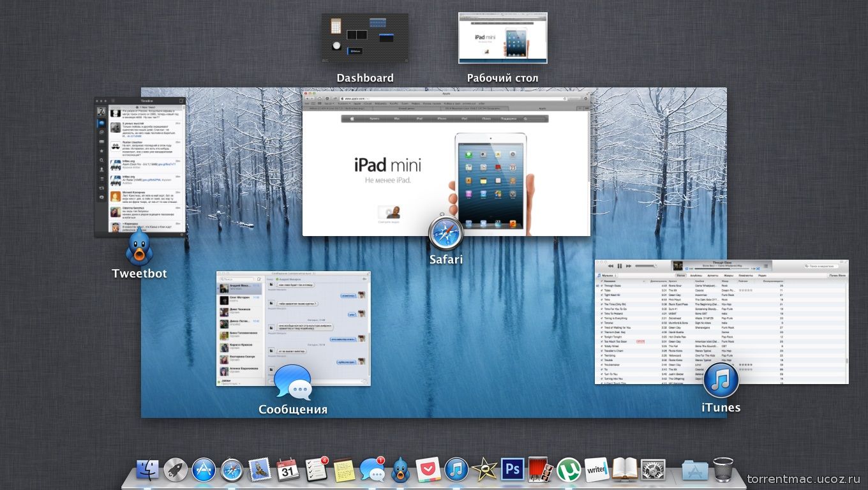Open Mail stamp icon in Dock
The width and height of the screenshot is (868, 490).
click(260, 470)
